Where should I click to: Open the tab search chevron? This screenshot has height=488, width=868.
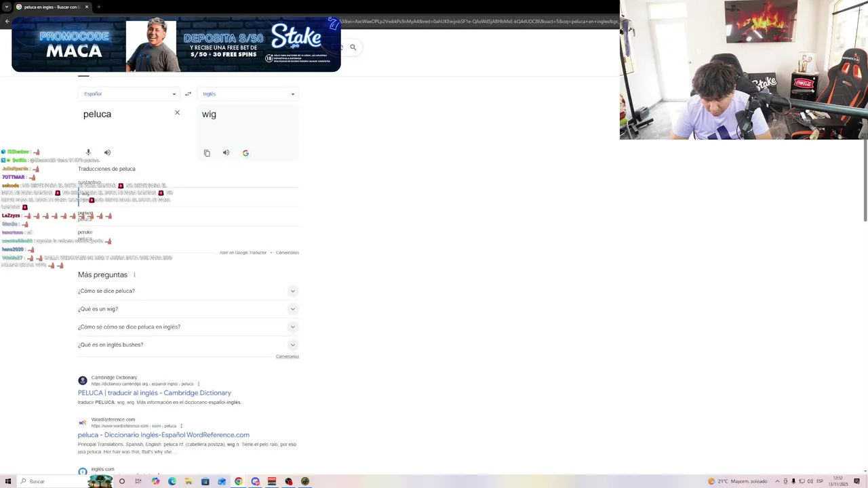[7, 7]
